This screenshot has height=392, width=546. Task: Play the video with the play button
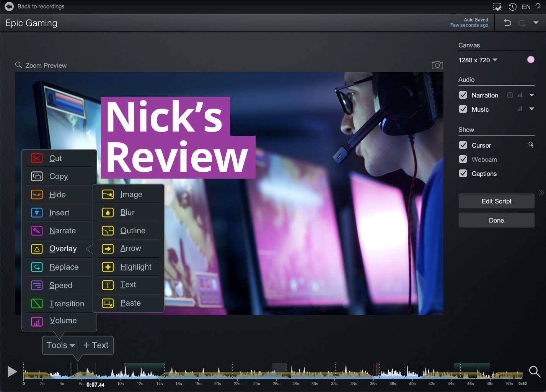[12, 371]
